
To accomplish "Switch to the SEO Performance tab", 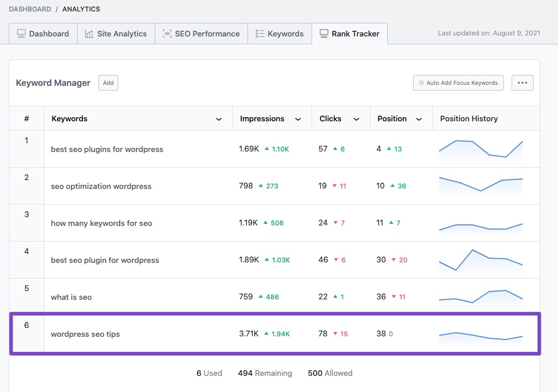I will click(201, 34).
